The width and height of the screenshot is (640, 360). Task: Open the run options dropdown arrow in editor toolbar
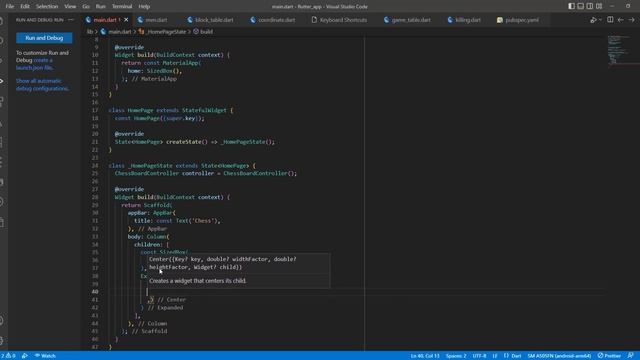tap(600, 20)
